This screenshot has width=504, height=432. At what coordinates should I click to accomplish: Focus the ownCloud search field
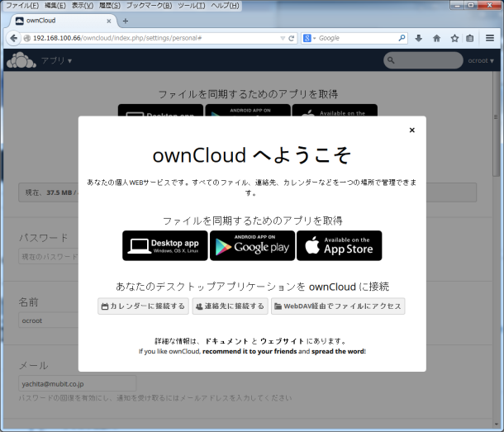tap(423, 60)
